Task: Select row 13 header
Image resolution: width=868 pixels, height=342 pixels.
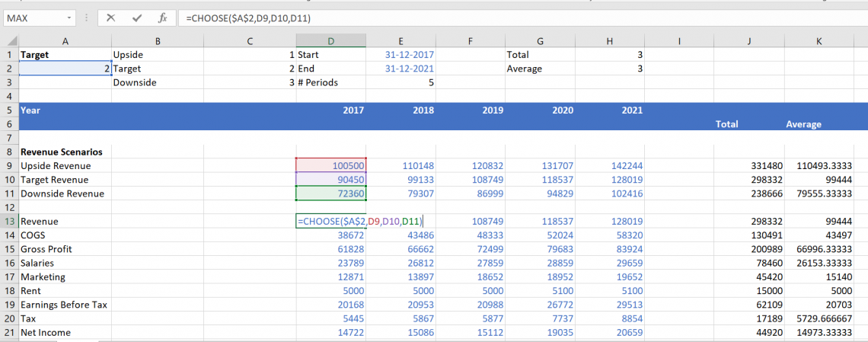Action: coord(8,221)
